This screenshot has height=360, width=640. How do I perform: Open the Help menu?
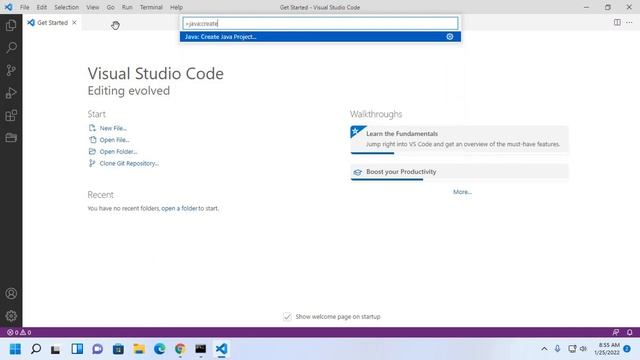pyautogui.click(x=176, y=7)
